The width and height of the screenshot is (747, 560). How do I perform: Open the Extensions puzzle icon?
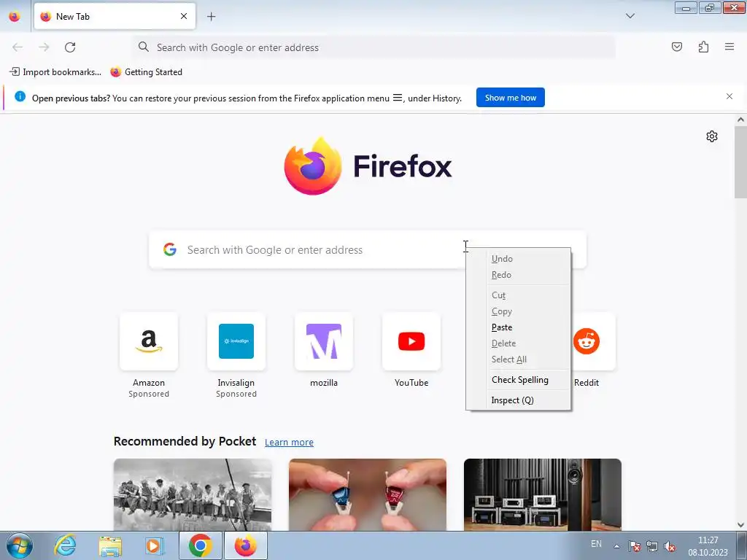coord(703,47)
